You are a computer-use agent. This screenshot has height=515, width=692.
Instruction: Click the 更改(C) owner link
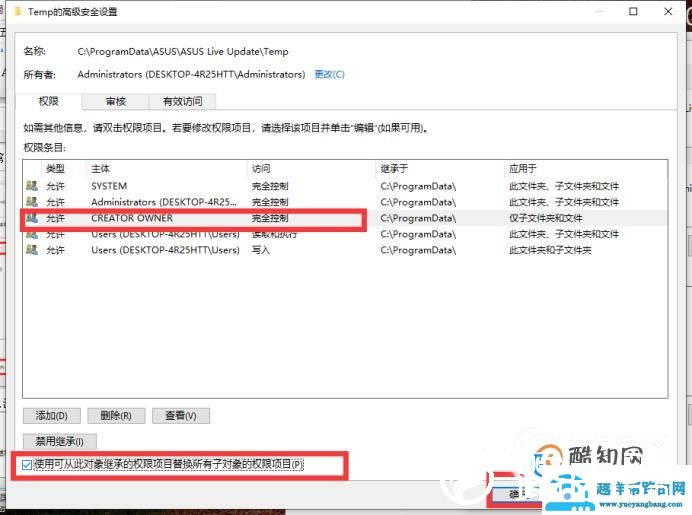click(329, 74)
